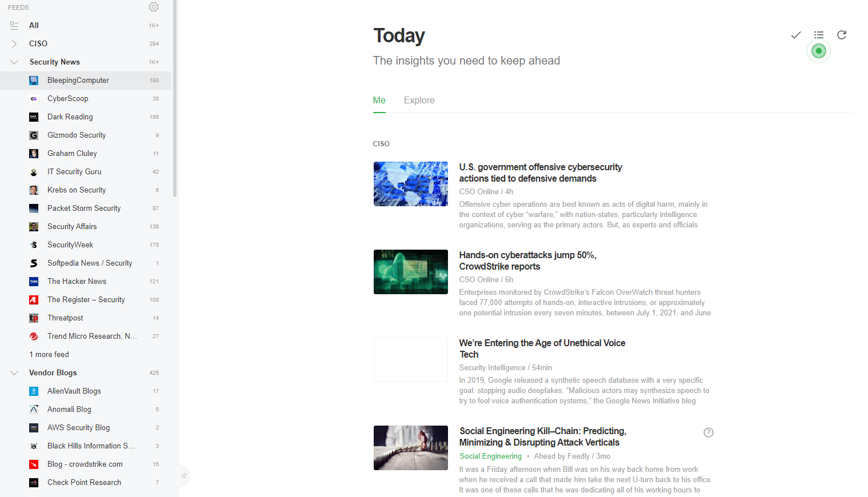
Task: Switch to the Me tab
Action: 379,101
